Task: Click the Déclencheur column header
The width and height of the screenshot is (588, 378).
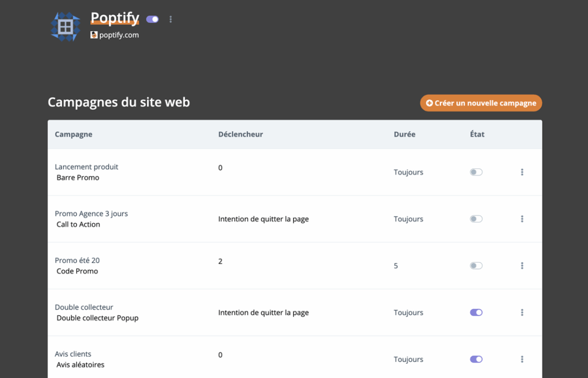Action: click(241, 134)
